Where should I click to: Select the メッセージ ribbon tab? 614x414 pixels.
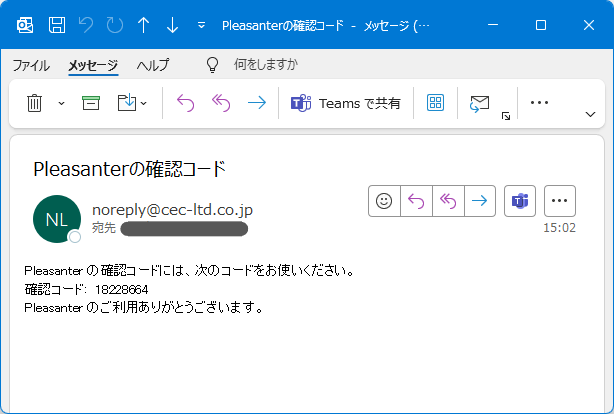point(93,65)
